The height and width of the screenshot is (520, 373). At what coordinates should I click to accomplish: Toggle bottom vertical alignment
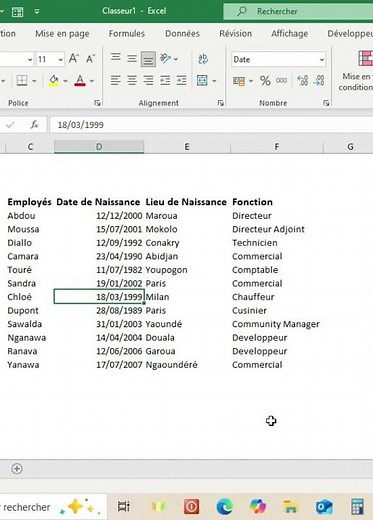(x=148, y=59)
